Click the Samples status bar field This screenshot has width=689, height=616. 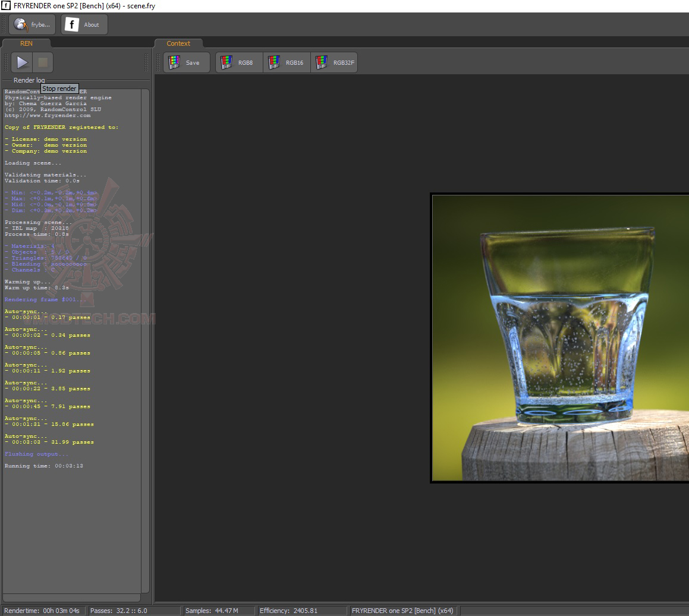(218, 611)
